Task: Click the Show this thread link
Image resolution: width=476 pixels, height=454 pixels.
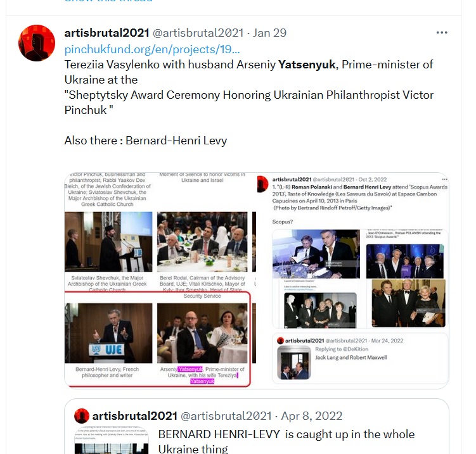Action: coord(108,1)
